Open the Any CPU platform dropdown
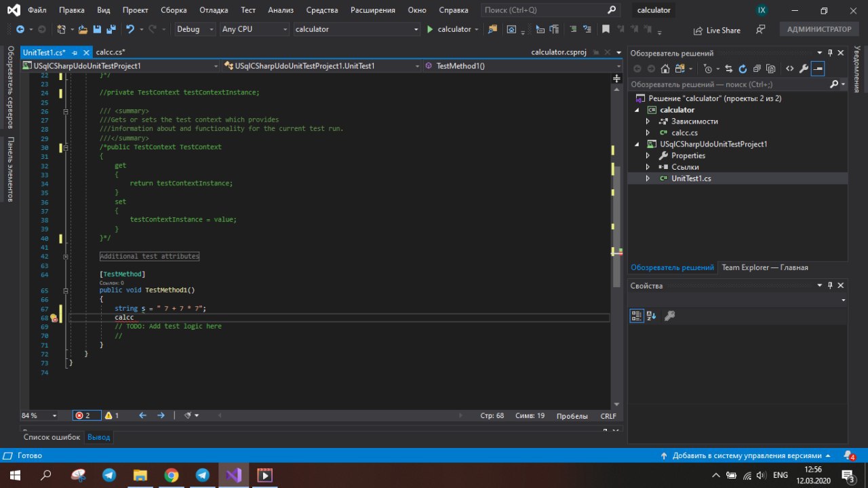Image resolution: width=868 pixels, height=488 pixels. 254,30
